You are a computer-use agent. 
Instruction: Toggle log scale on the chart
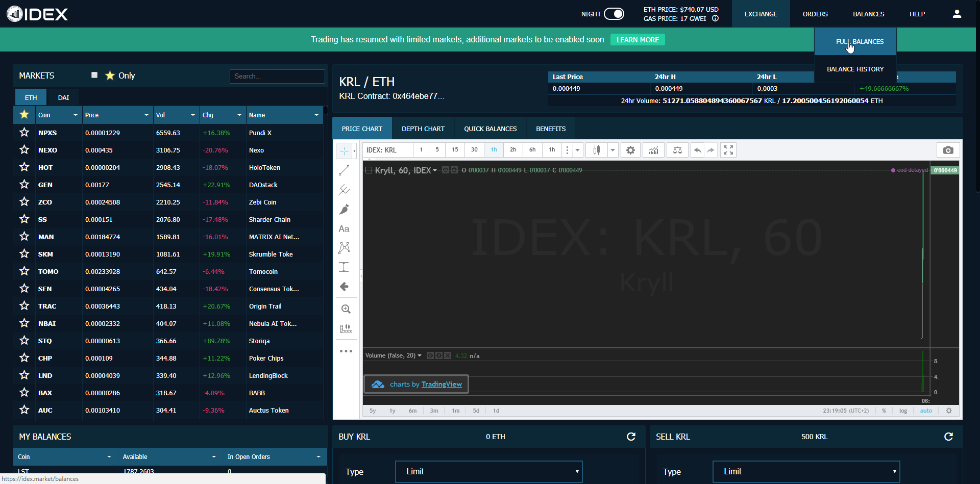pyautogui.click(x=903, y=411)
